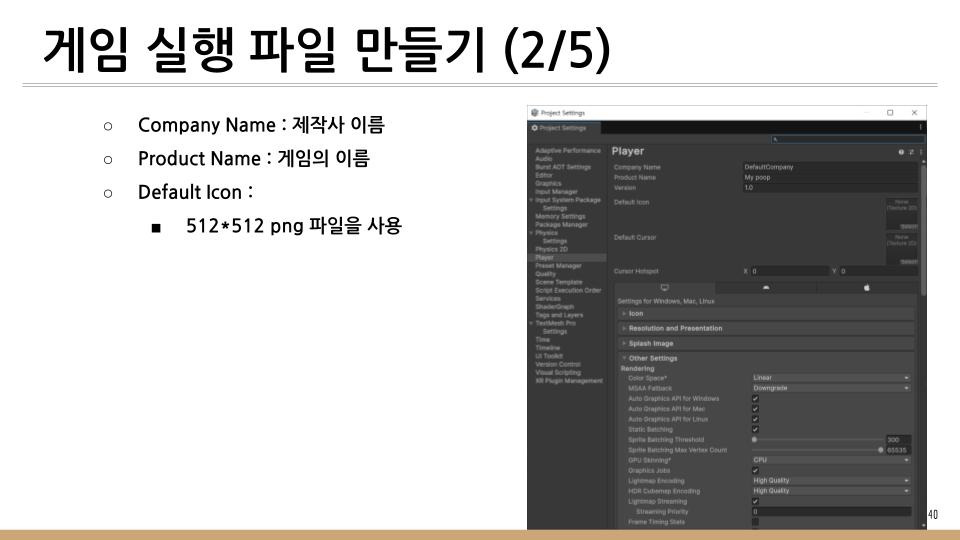This screenshot has width=960, height=540.
Task: Collapse the TextMesh Pro tree arrow
Action: (531, 323)
